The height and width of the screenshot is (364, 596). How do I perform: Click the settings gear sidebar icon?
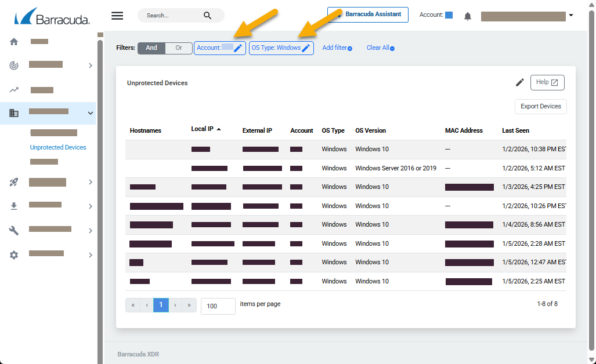pyautogui.click(x=14, y=254)
